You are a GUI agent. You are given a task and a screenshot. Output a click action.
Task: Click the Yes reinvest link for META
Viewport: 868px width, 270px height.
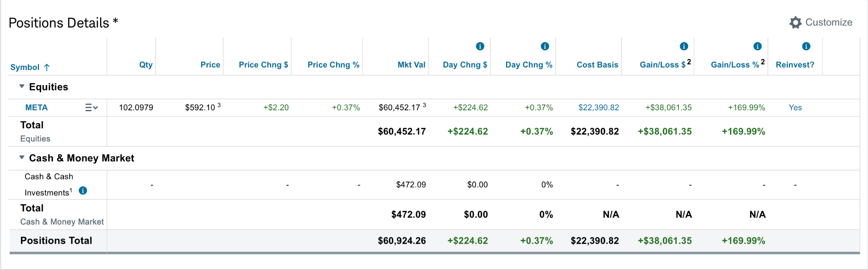coord(795,108)
